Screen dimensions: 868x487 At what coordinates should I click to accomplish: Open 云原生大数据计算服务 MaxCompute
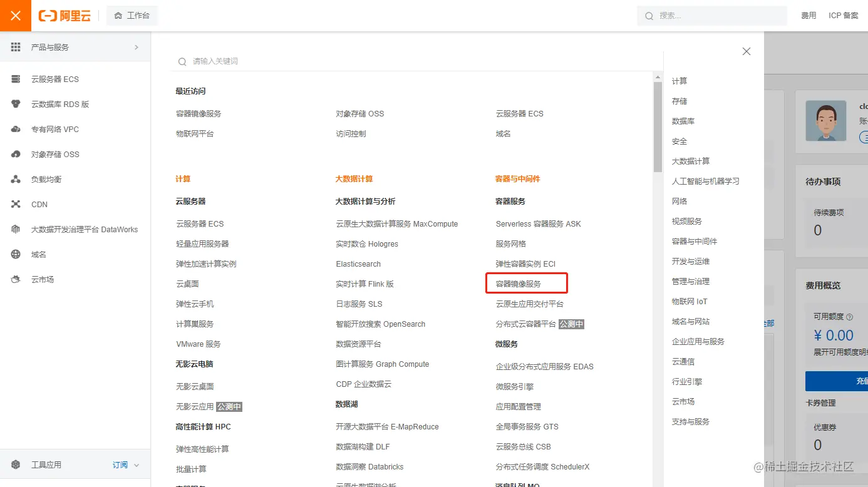click(397, 224)
